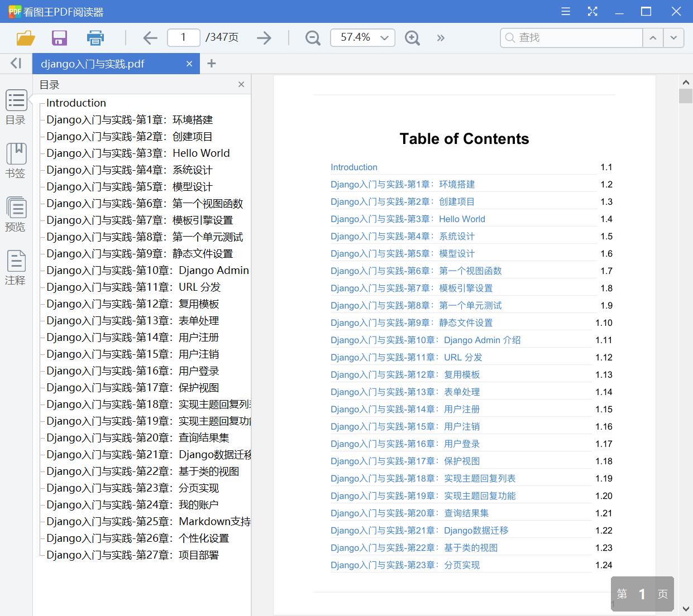The width and height of the screenshot is (693, 616).
Task: Click the print icon in toolbar
Action: [95, 38]
